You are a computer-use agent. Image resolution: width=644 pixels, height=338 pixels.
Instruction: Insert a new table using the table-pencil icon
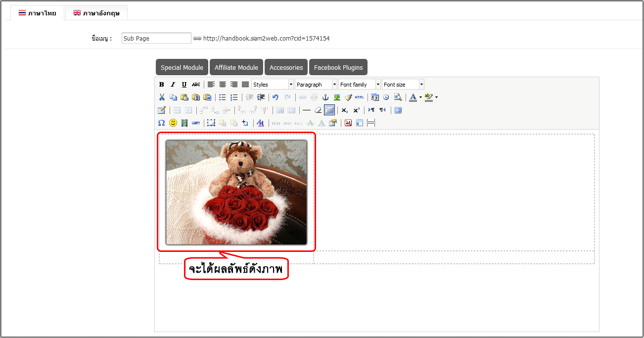point(162,110)
